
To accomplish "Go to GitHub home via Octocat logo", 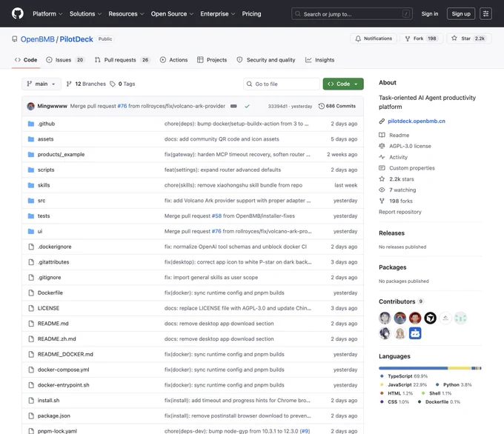I will (18, 13).
